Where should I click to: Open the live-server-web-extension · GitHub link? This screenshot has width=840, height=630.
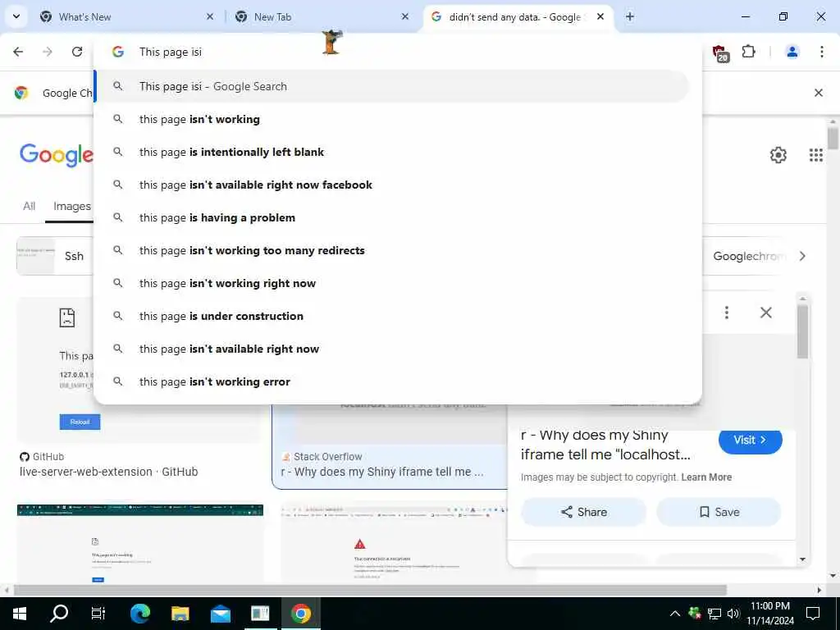coord(109,472)
